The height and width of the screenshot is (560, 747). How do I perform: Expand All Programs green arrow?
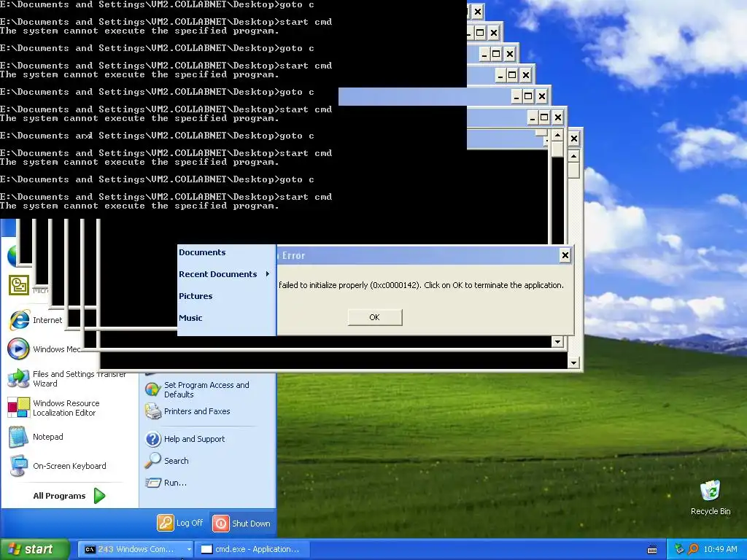99,496
